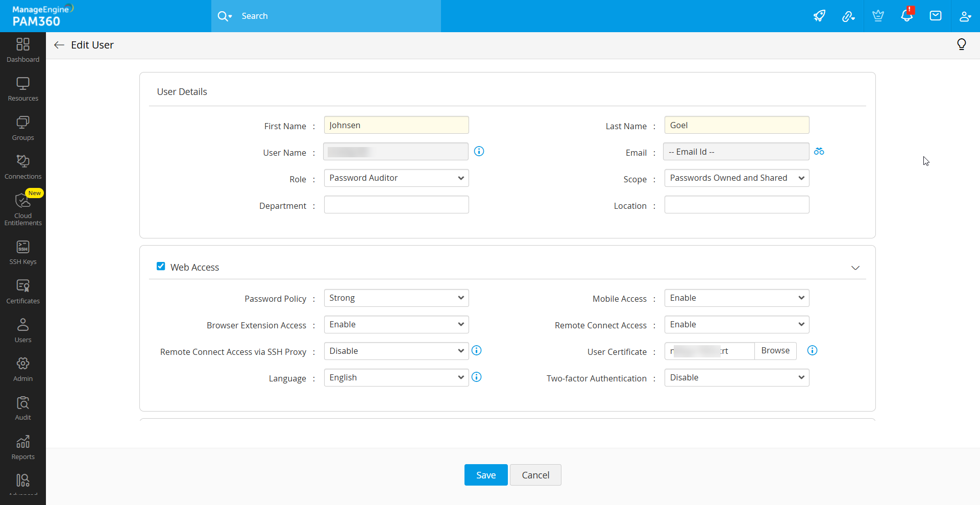Click the user account icon in header

tap(965, 16)
